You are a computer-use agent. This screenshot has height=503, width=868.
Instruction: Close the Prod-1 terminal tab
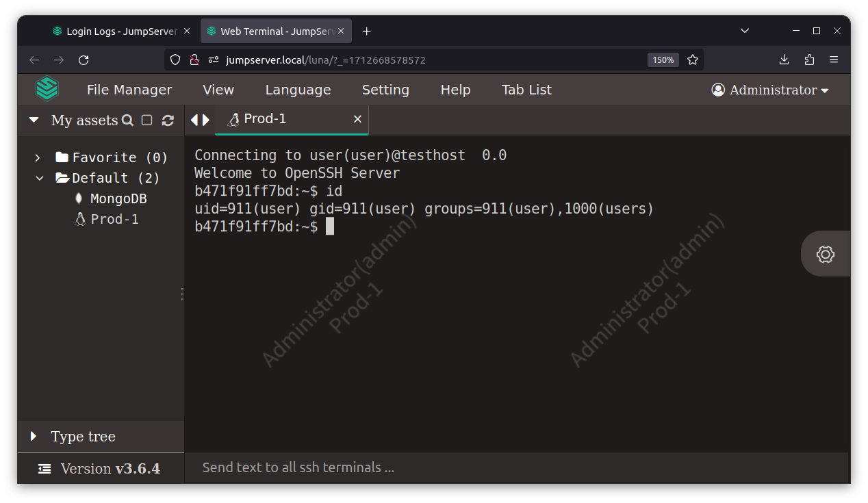[x=357, y=120]
